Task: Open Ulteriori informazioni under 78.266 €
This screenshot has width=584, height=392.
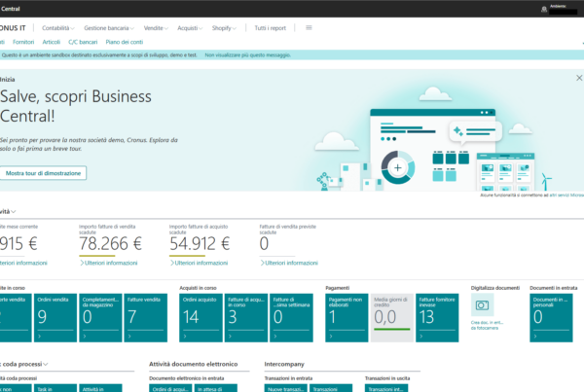Action: coord(108,263)
